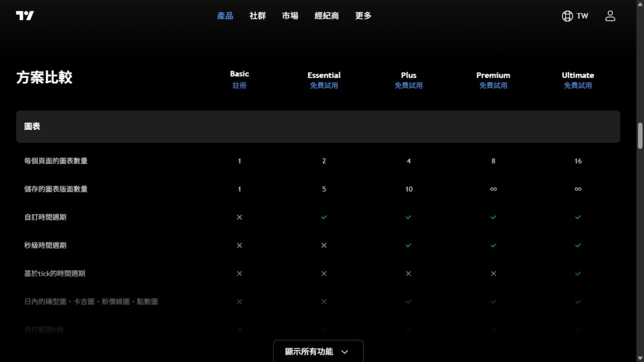This screenshot has width=644, height=362.
Task: Click 免費試用 under Essential plan
Action: pyautogui.click(x=324, y=85)
